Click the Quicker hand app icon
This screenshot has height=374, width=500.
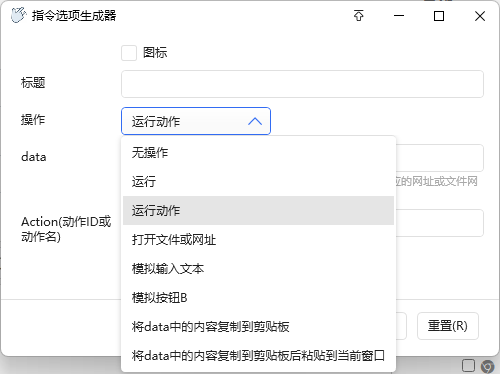18,15
